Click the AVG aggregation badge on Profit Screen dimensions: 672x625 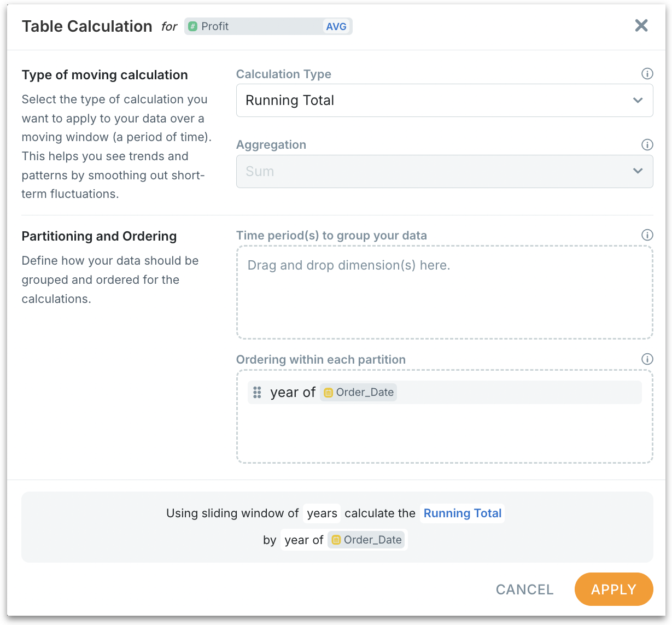coord(336,26)
